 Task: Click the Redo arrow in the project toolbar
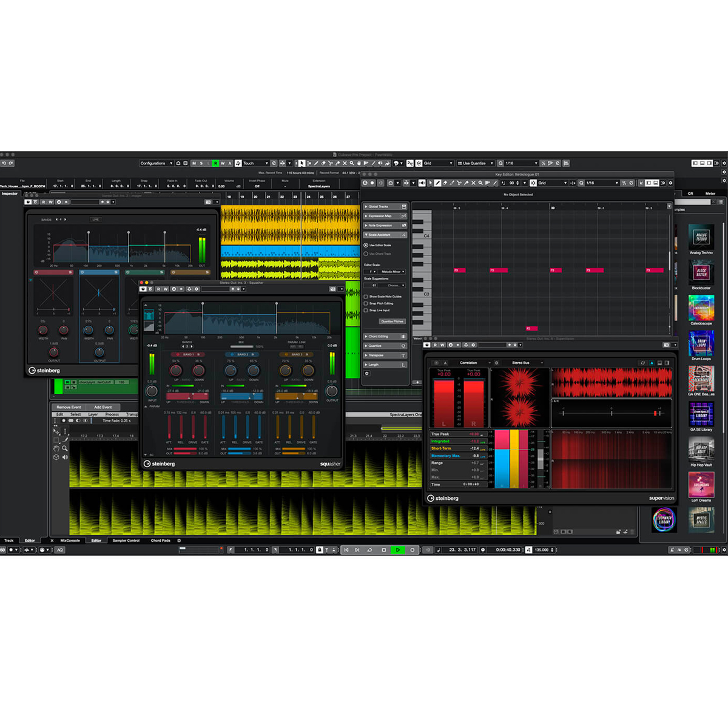point(11,163)
